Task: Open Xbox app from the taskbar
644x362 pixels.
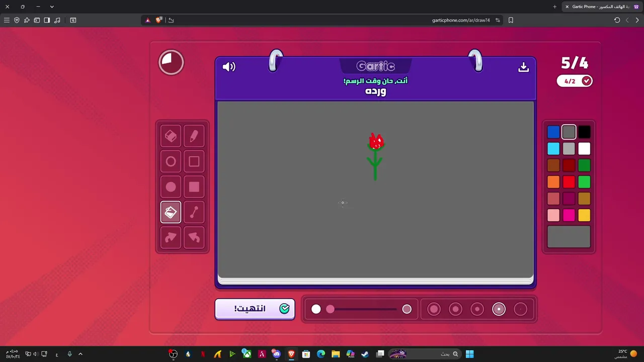Action: (x=247, y=354)
